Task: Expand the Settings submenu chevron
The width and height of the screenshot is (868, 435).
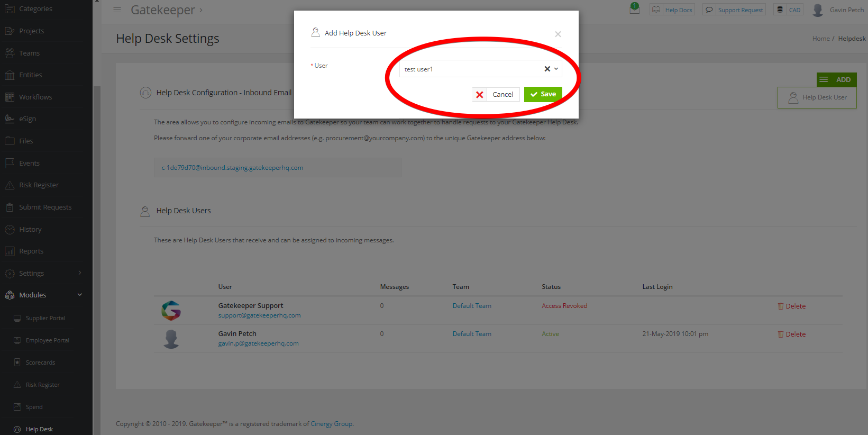Action: 80,273
